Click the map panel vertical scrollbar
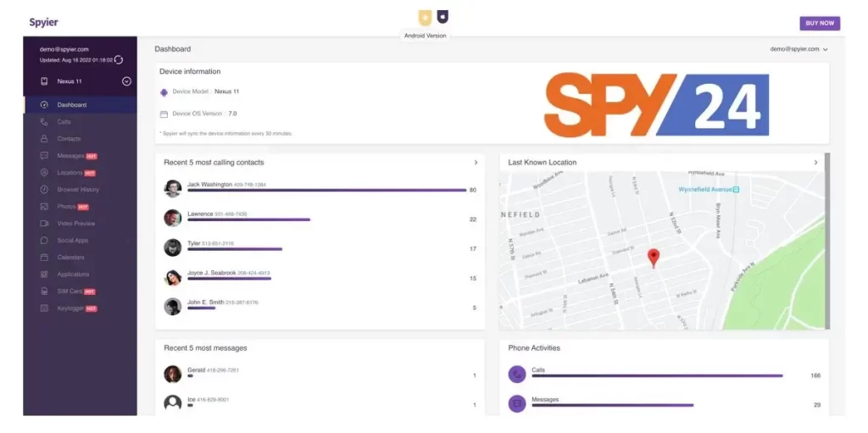Image resolution: width=868 pixels, height=433 pixels. click(827, 241)
